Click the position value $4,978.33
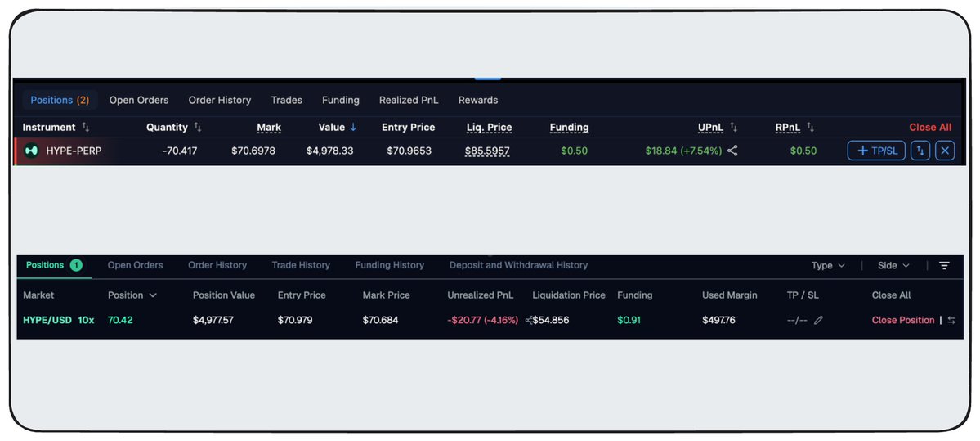The height and width of the screenshot is (441, 980). [330, 151]
